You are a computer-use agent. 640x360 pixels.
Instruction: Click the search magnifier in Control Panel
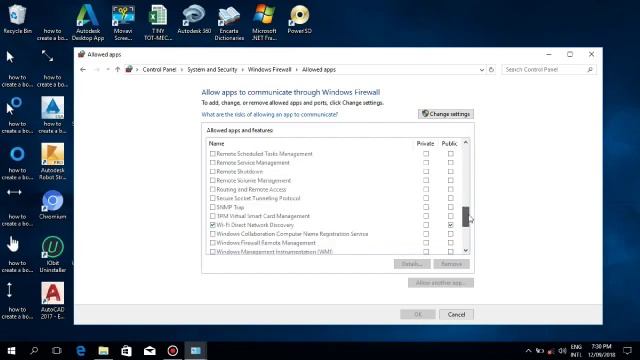(590, 70)
